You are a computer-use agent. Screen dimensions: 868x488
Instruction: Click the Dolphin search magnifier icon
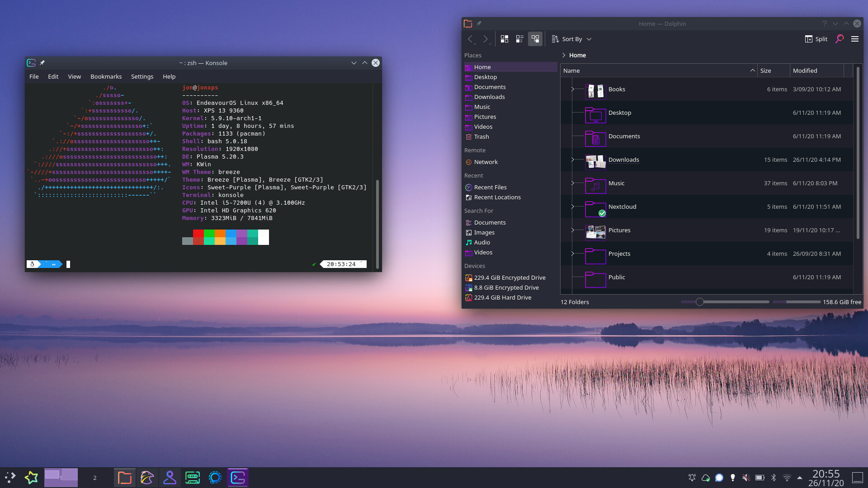coord(840,39)
